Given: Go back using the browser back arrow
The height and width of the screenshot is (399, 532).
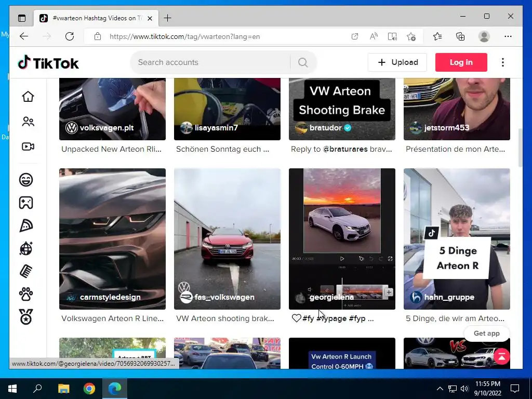Looking at the screenshot, I should [x=24, y=36].
